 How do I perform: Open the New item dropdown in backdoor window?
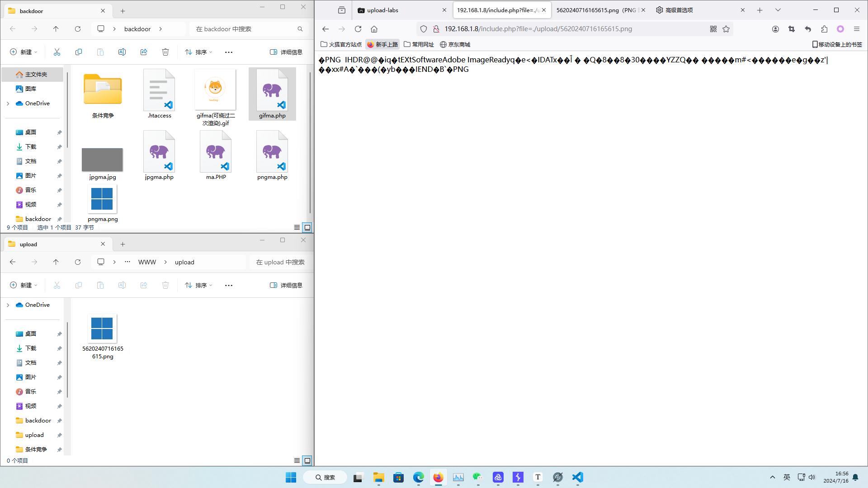coord(24,52)
